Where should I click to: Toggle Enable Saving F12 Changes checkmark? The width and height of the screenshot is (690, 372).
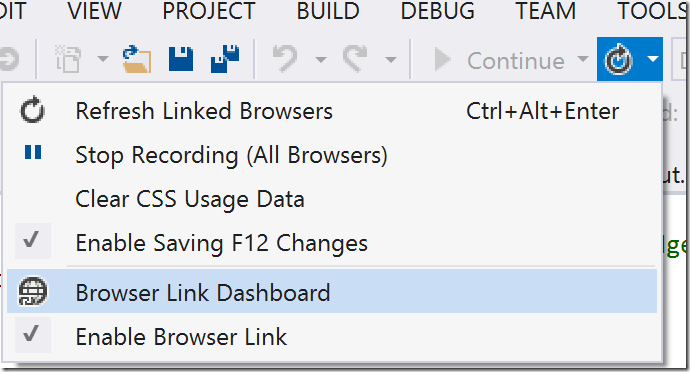point(32,241)
